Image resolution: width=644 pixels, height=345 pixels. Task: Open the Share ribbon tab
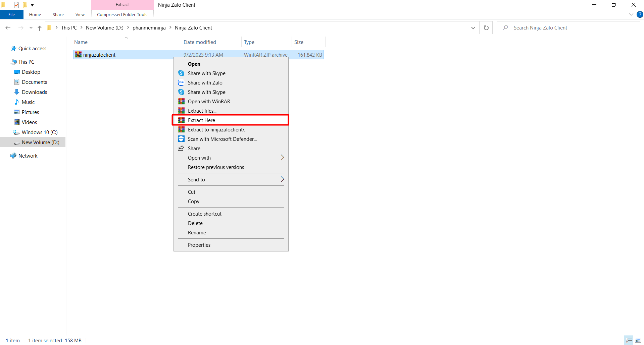(x=58, y=14)
